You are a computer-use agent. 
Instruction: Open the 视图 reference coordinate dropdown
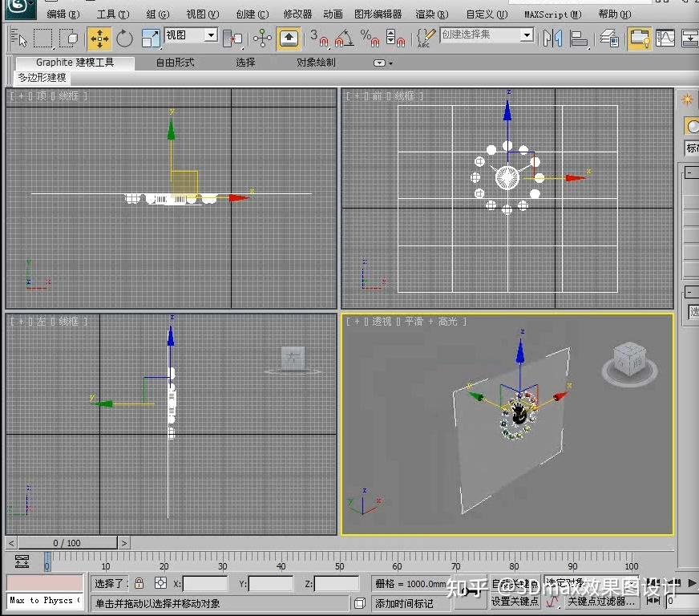(190, 36)
